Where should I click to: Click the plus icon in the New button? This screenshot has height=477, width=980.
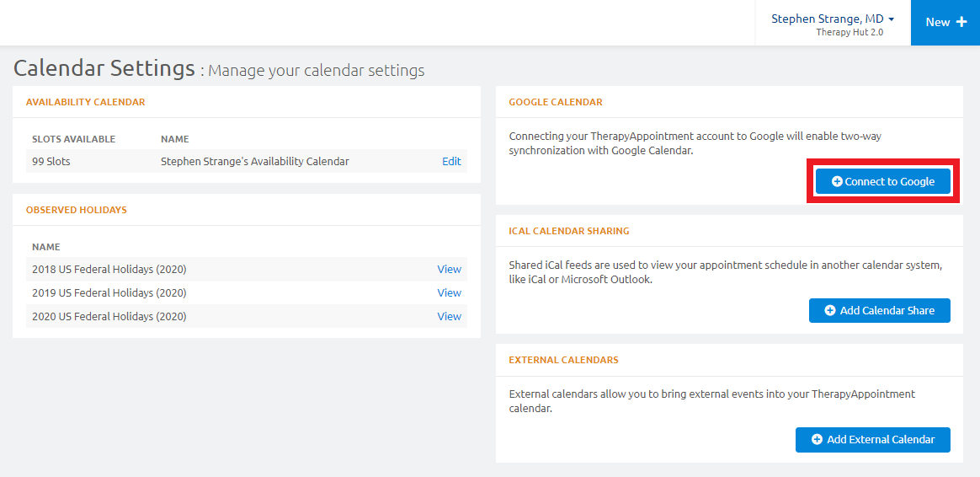(961, 22)
